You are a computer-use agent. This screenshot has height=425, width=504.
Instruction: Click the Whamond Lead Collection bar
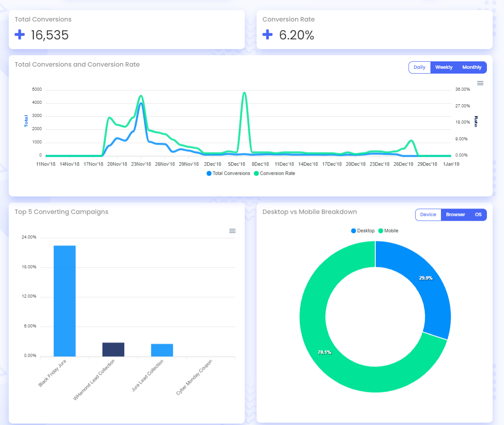(x=113, y=348)
